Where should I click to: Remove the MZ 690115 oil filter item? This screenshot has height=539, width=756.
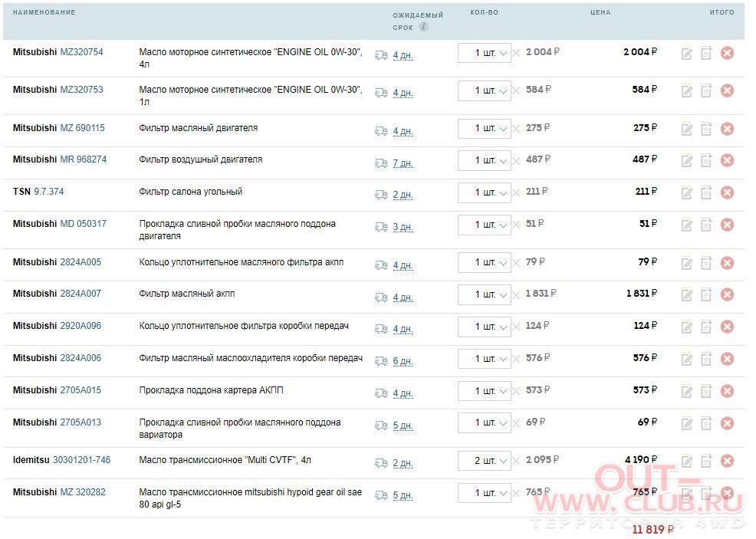[727, 130]
